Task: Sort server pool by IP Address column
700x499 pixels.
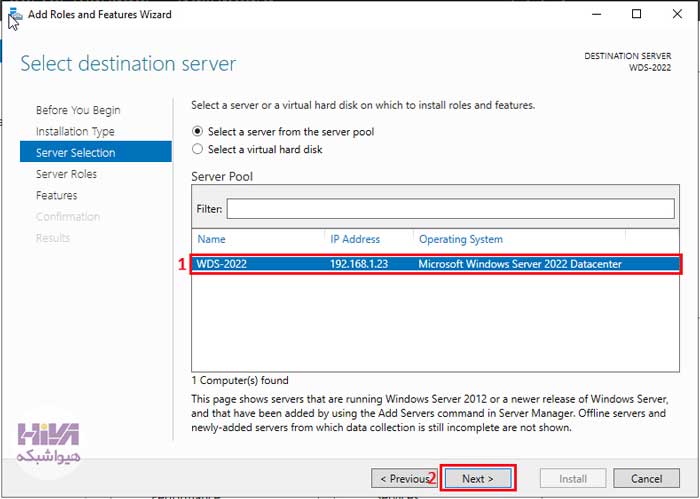Action: (x=355, y=239)
